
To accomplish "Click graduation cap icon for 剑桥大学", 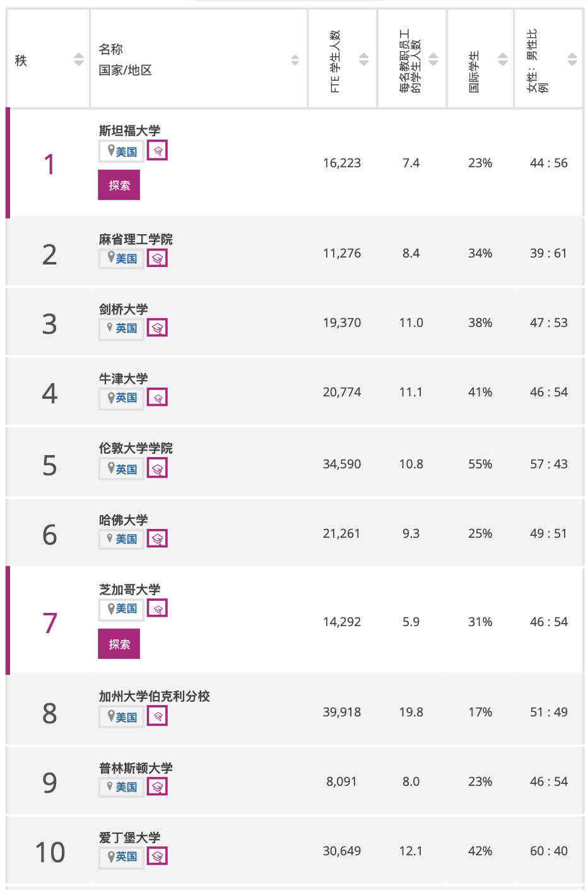I will pyautogui.click(x=158, y=328).
